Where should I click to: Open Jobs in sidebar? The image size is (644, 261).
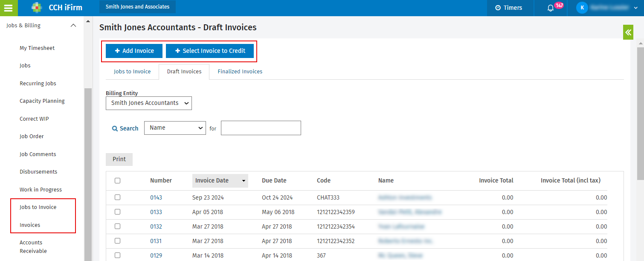point(25,66)
